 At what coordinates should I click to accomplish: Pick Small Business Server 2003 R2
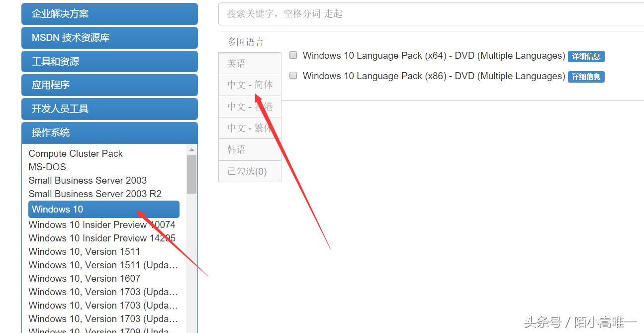click(x=95, y=194)
